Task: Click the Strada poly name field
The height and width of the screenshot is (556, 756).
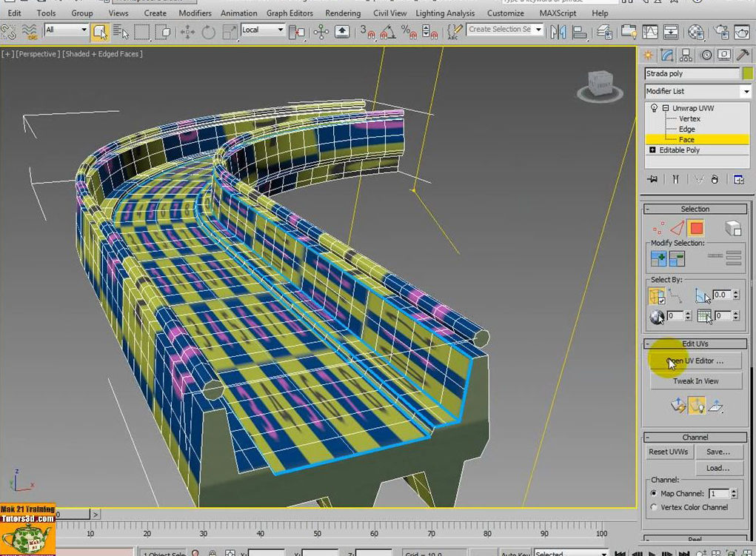Action: [x=692, y=73]
